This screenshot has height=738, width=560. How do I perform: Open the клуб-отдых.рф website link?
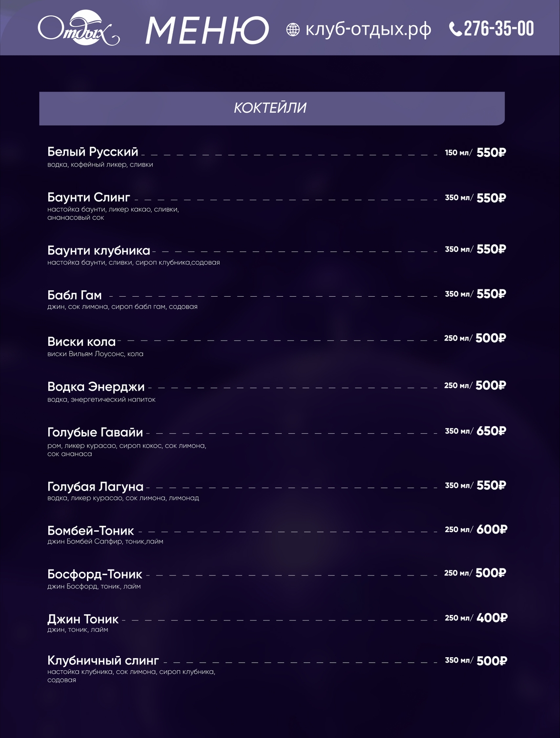click(368, 30)
